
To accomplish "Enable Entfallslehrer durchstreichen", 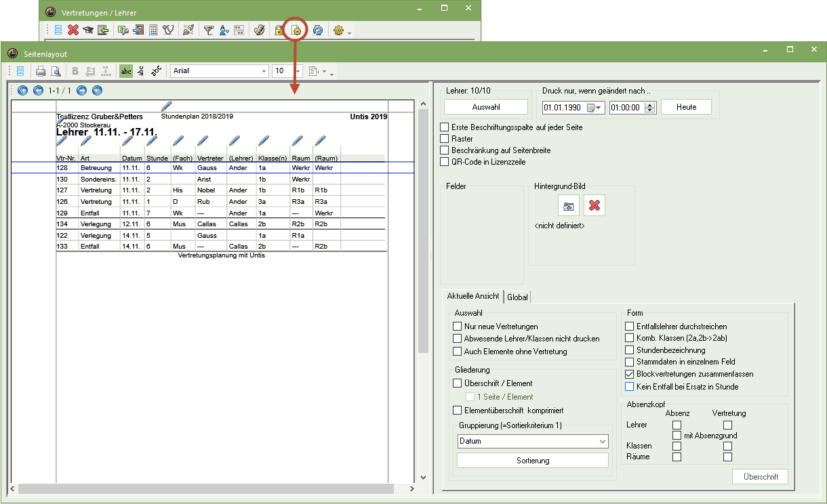I will click(630, 327).
